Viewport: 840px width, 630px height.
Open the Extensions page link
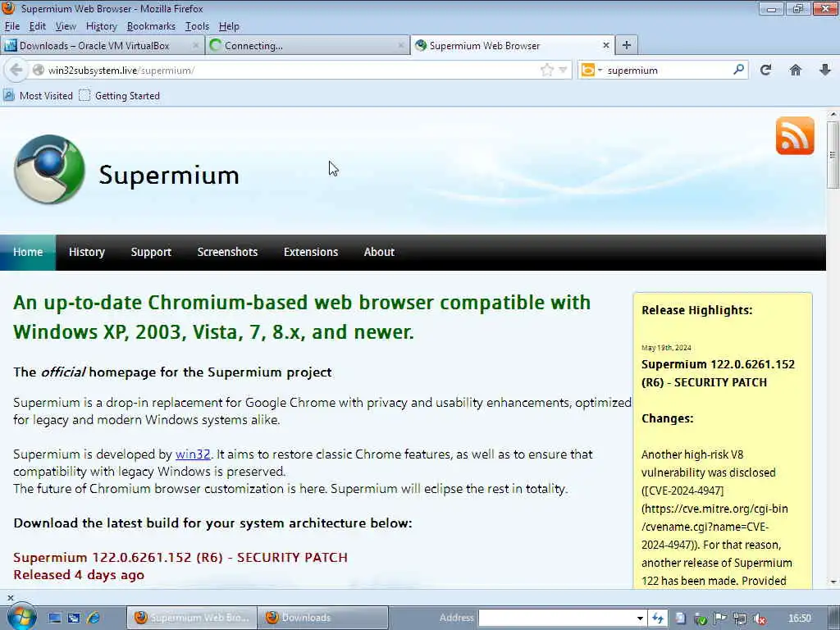click(x=311, y=253)
